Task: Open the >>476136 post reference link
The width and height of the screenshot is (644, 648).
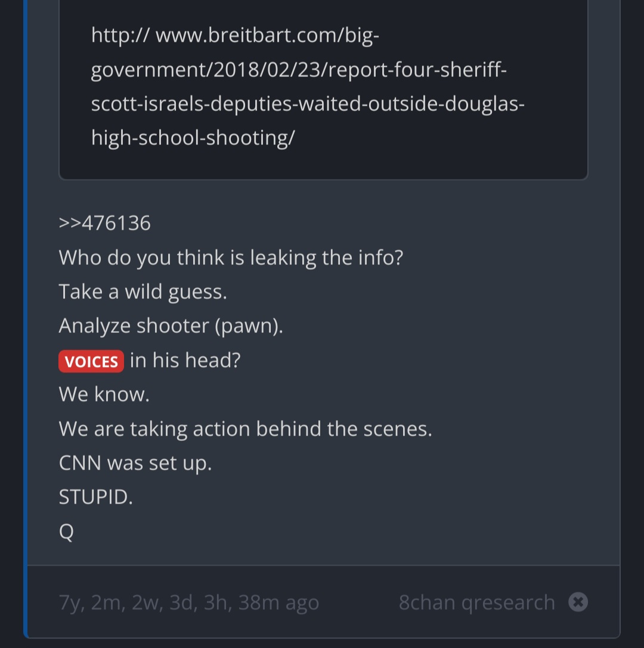Action: [x=104, y=223]
